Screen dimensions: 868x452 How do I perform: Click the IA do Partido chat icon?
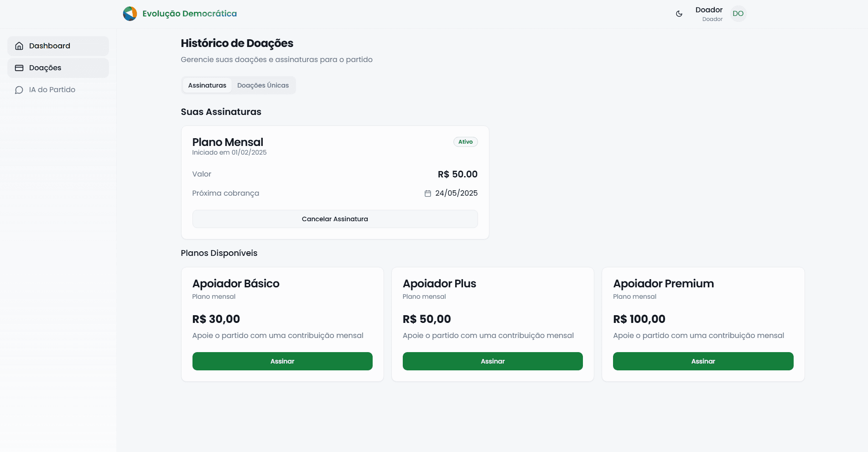[x=19, y=90]
